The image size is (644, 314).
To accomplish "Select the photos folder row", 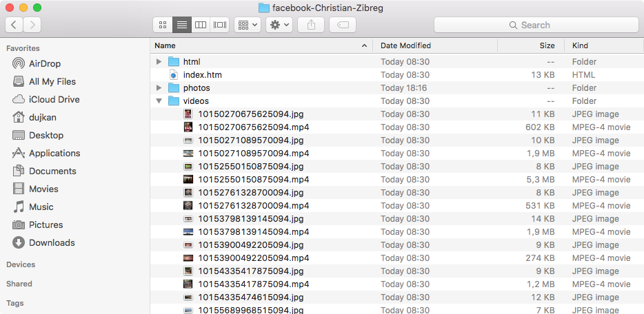I will coord(396,88).
